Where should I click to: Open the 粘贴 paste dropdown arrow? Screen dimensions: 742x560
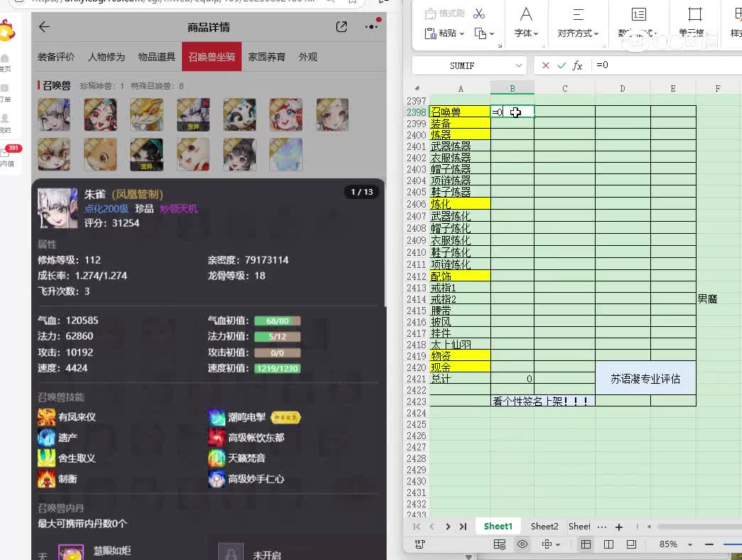pos(462,33)
